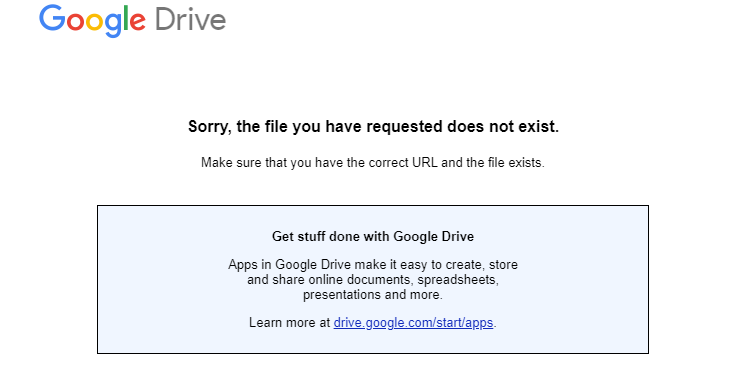Viewport: 739px width, 371px height.
Task: Click the word URL in the message
Action: [x=425, y=163]
